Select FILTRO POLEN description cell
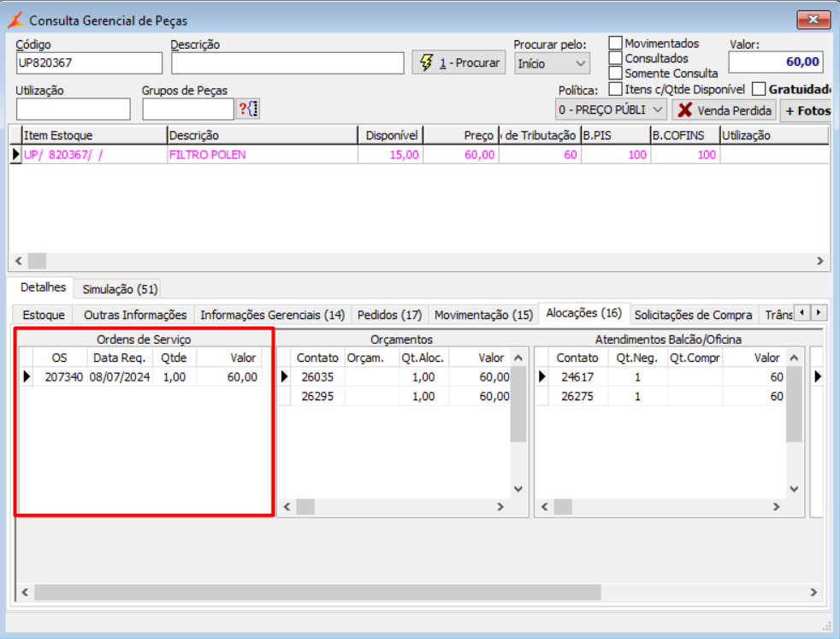Image resolution: width=840 pixels, height=639 pixels. pos(263,155)
